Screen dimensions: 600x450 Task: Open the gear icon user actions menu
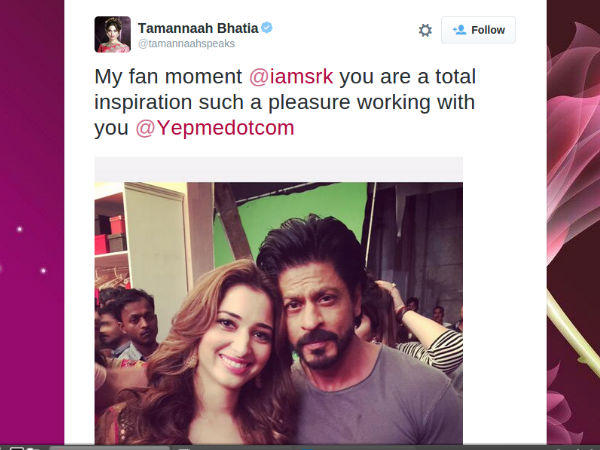point(425,30)
